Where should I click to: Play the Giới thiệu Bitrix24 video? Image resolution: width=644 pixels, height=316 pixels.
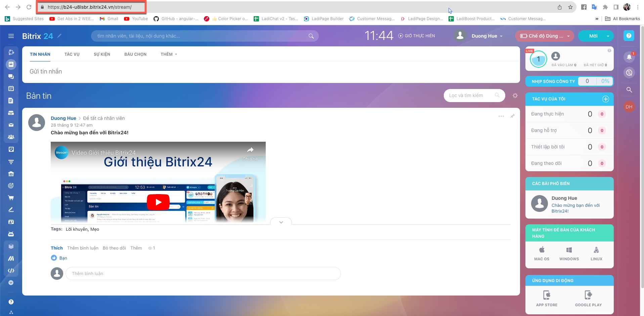pos(158,202)
